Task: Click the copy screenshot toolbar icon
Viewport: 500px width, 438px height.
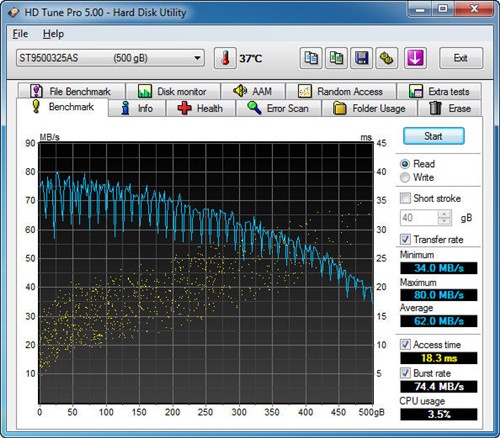Action: 336,58
